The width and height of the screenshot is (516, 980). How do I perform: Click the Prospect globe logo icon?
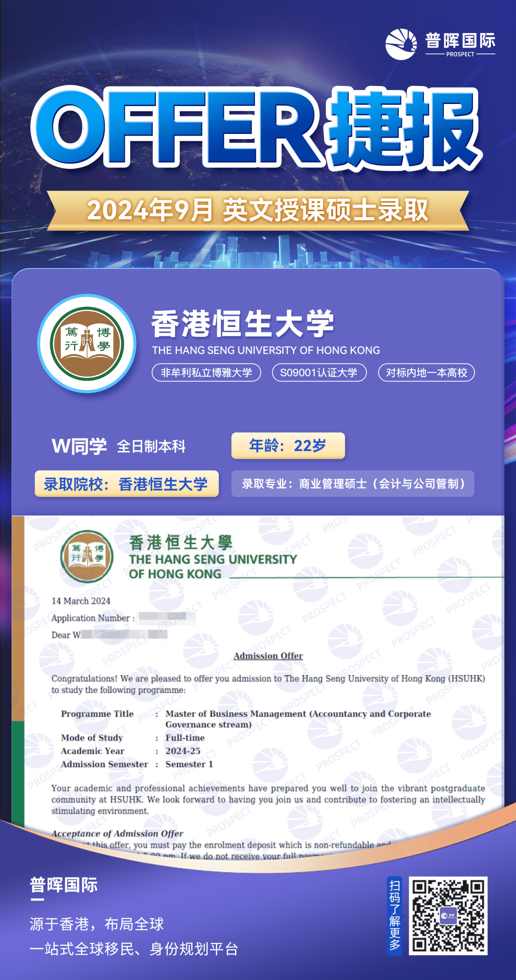coord(401,44)
